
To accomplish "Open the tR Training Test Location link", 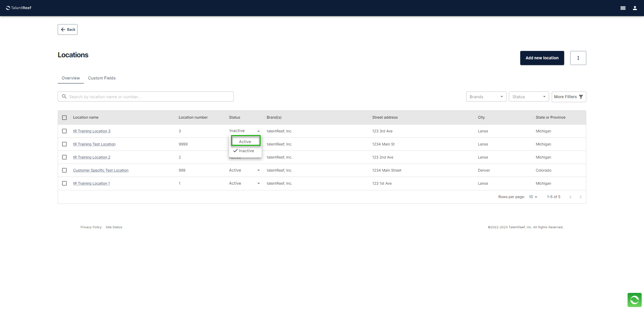I will 94,144.
